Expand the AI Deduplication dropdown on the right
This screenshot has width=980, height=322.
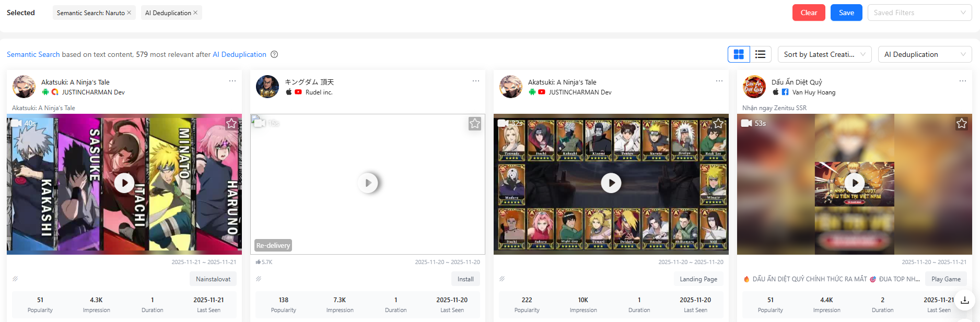[925, 54]
